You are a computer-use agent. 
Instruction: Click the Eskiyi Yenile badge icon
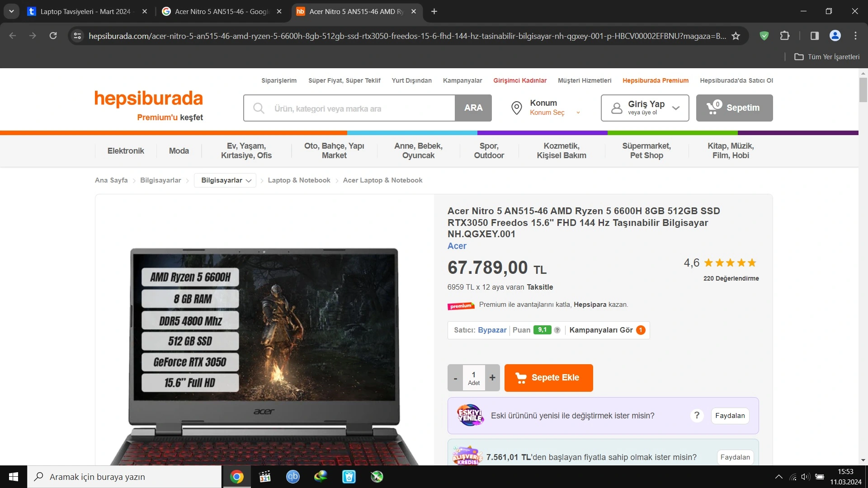(470, 415)
